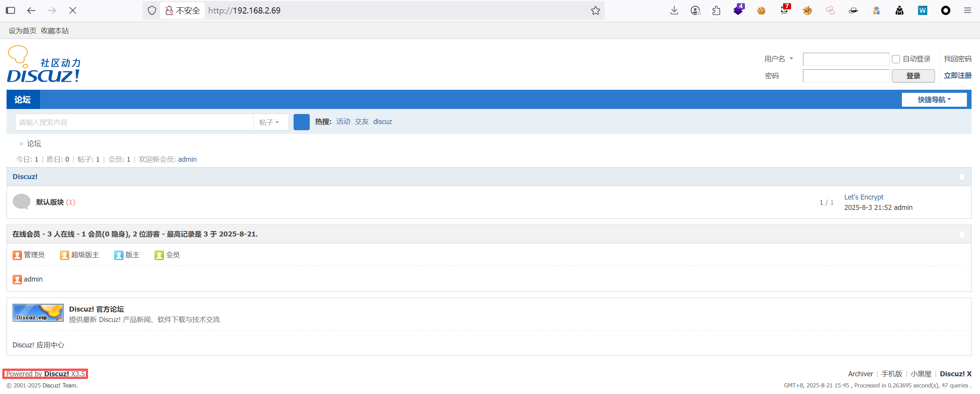Click the white hat extension icon
Image resolution: width=980 pixels, height=394 pixels.
(x=853, y=10)
